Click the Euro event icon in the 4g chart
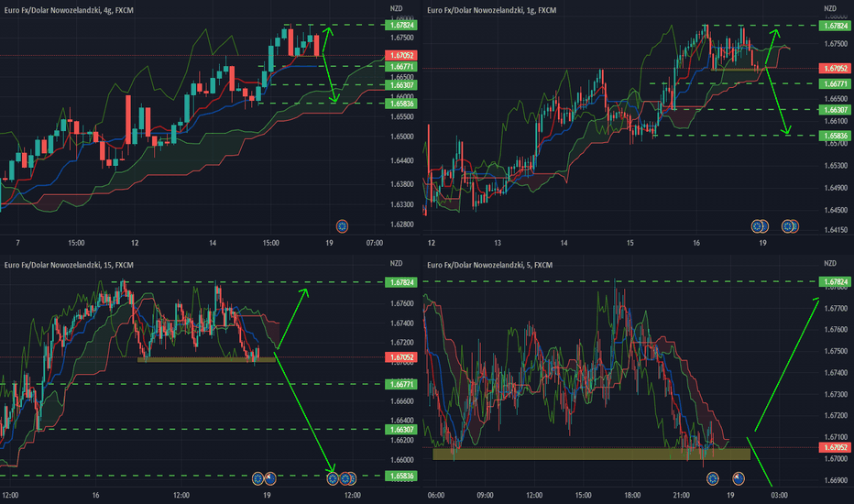 (x=342, y=226)
